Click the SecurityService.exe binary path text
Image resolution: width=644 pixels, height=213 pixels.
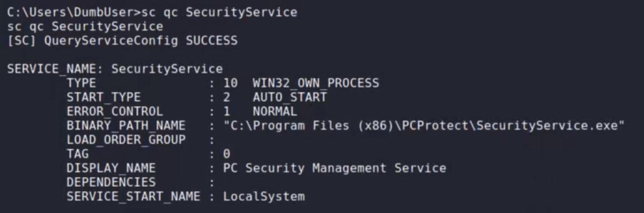click(423, 126)
